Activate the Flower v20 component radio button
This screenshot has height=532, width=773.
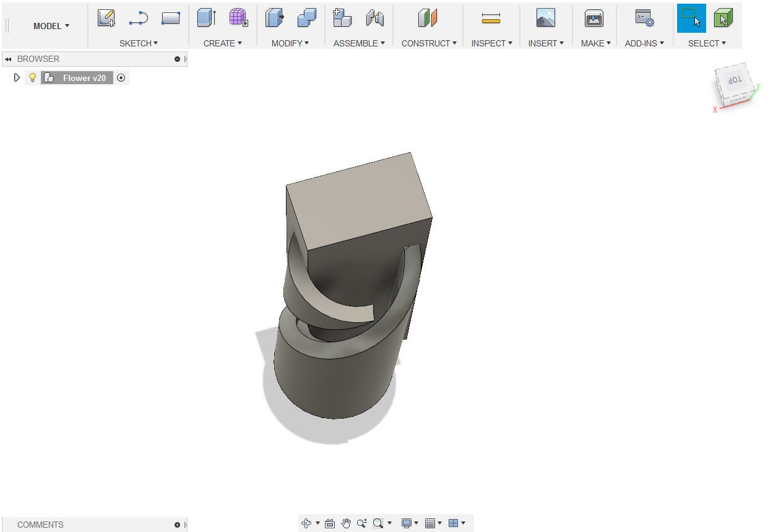click(121, 78)
